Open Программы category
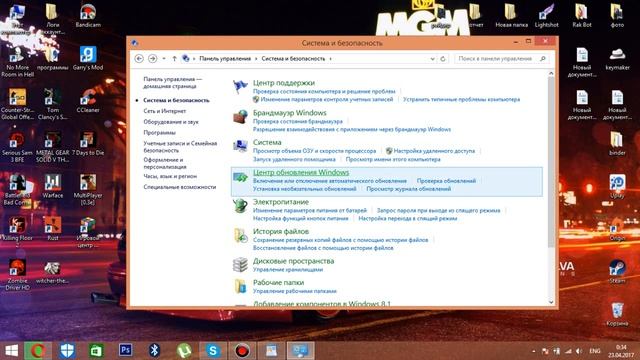This screenshot has height=360, width=640. coord(159,133)
